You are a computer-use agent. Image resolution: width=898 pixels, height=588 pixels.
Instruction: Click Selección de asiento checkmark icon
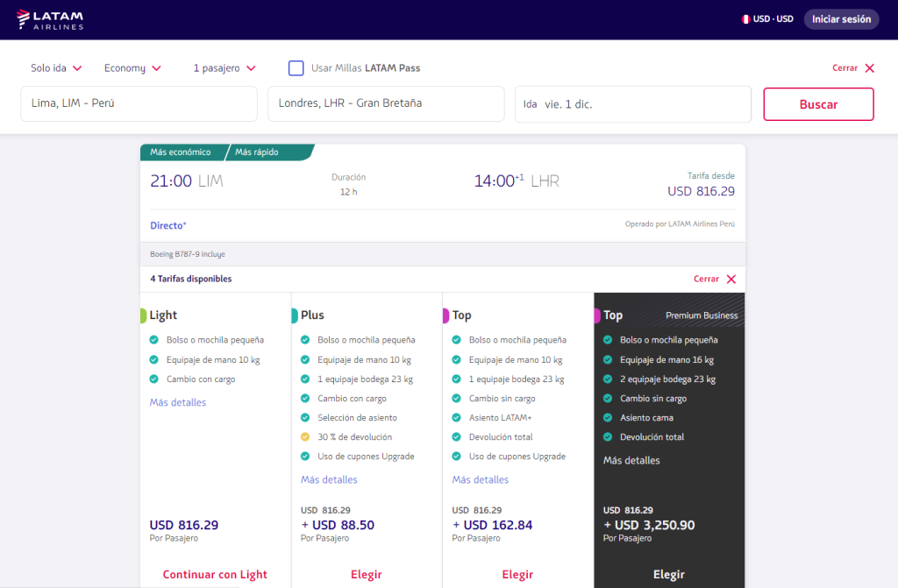point(305,418)
